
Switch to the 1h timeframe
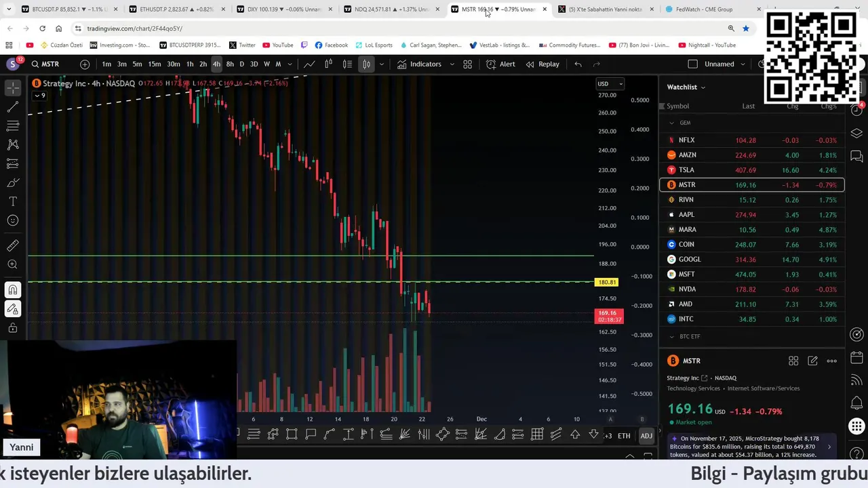pyautogui.click(x=190, y=64)
